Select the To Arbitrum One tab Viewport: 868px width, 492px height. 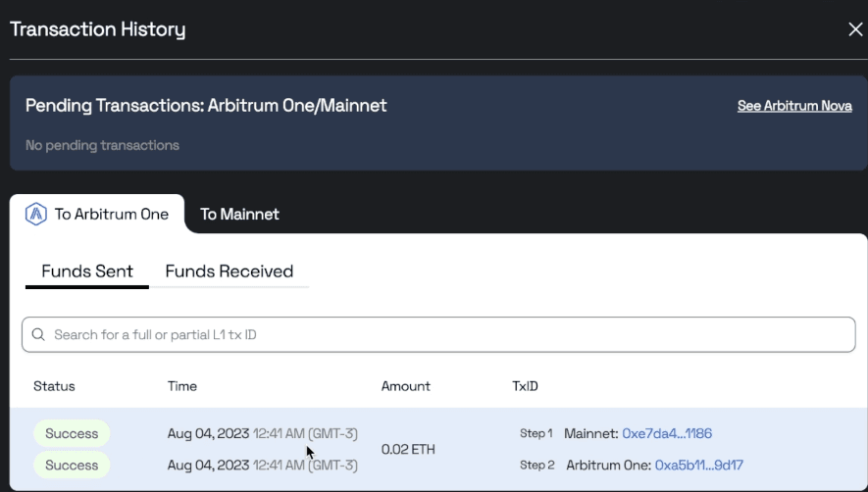point(111,214)
